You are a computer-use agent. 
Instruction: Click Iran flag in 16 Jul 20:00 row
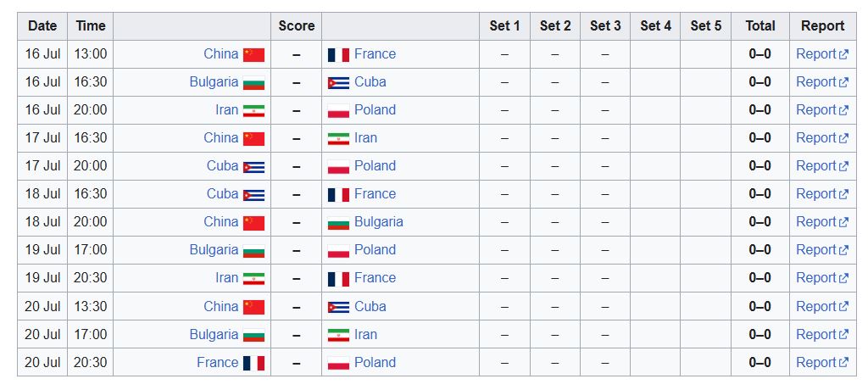coord(253,111)
